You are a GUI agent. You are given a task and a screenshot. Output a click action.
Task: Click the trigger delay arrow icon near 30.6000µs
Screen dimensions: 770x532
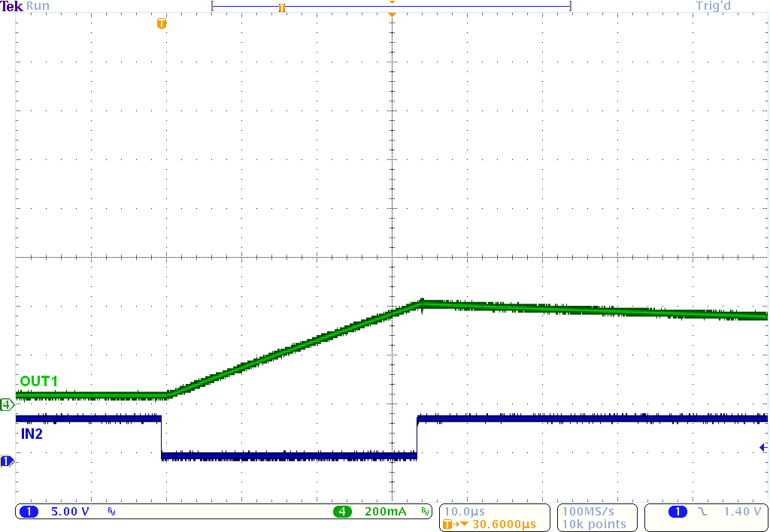click(456, 523)
